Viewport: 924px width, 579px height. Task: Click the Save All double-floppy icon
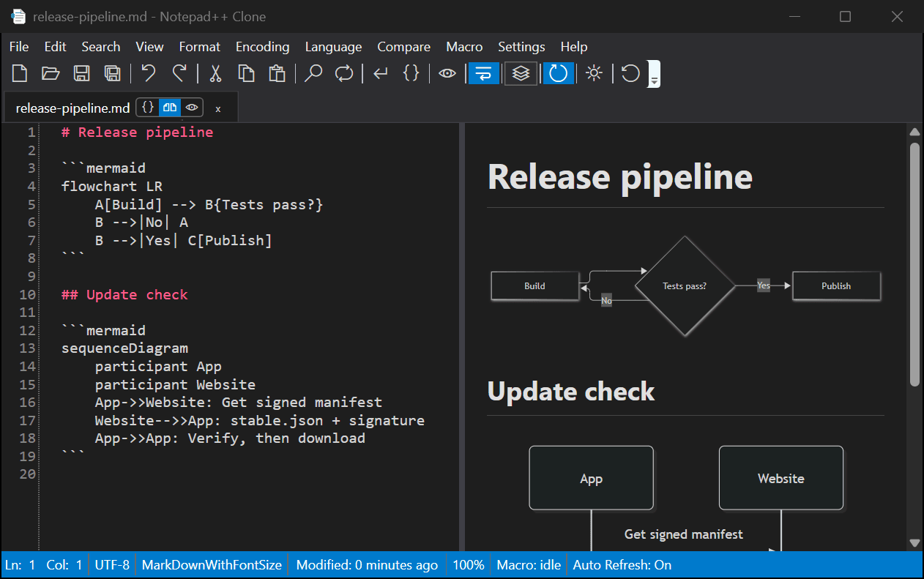click(112, 73)
